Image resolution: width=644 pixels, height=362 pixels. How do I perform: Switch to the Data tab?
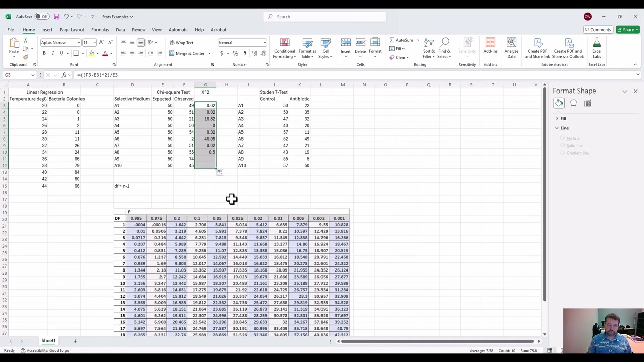(120, 30)
